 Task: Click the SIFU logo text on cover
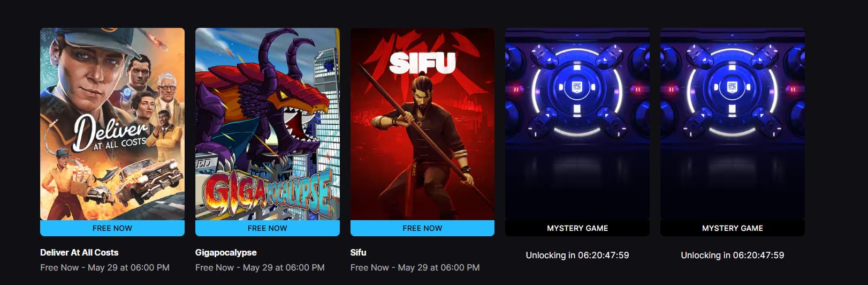pyautogui.click(x=422, y=63)
